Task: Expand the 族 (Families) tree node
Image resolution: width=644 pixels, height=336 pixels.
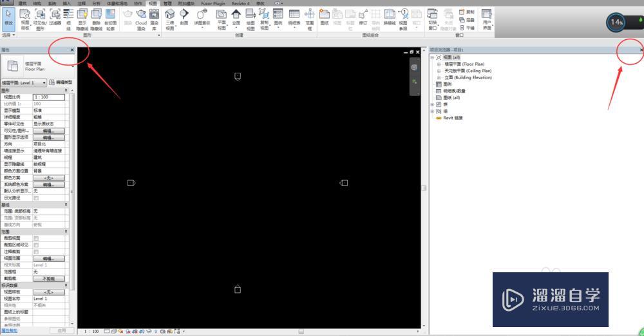Action: point(432,104)
